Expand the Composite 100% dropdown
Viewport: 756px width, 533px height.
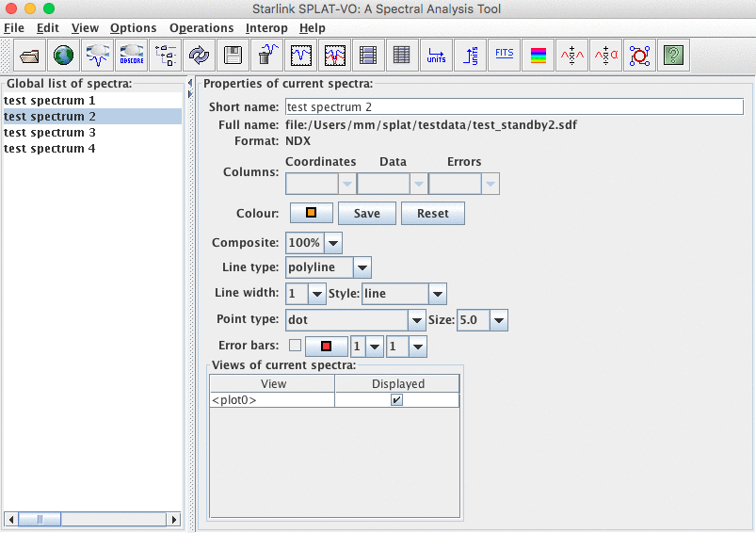[x=333, y=243]
